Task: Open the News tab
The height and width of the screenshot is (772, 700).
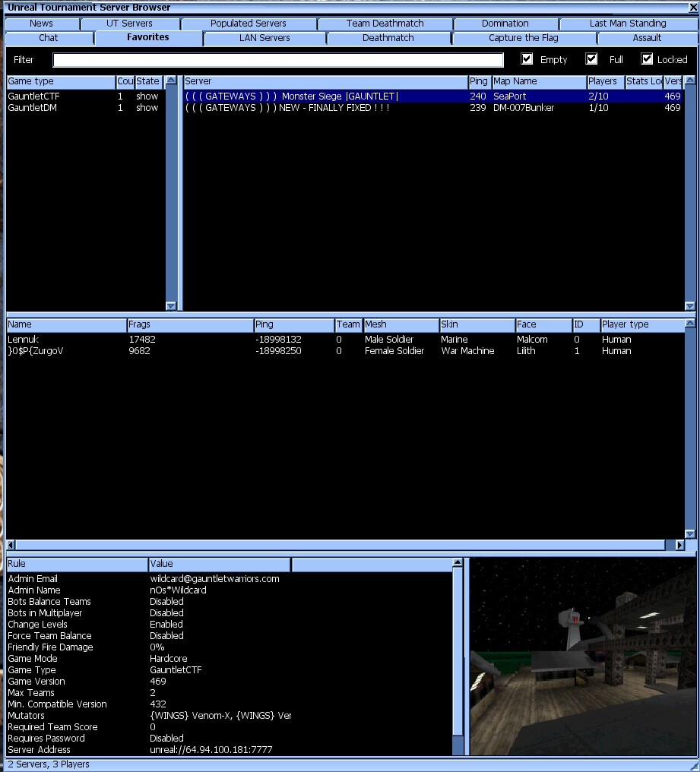Action: (x=41, y=23)
